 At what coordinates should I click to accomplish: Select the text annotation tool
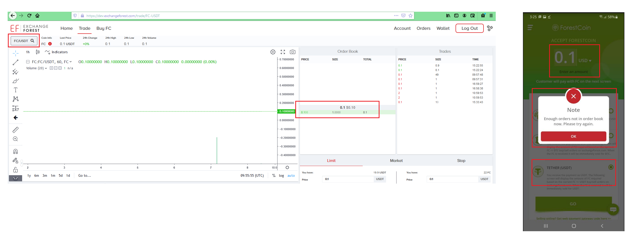click(x=16, y=90)
